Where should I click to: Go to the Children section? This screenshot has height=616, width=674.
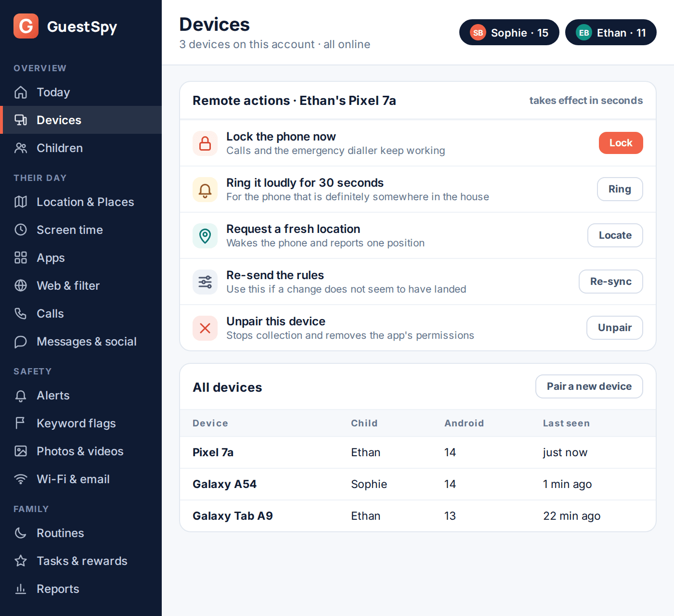[81, 148]
